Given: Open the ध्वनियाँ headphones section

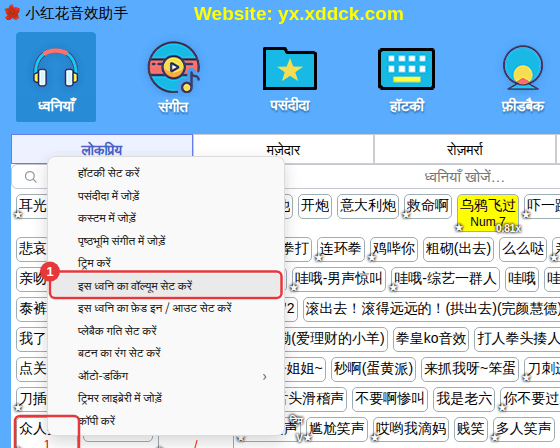Looking at the screenshot, I should click(x=56, y=77).
